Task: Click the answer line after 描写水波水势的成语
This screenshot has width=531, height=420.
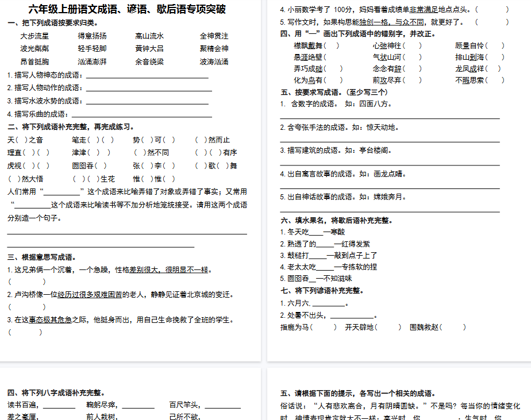Action: [x=147, y=103]
